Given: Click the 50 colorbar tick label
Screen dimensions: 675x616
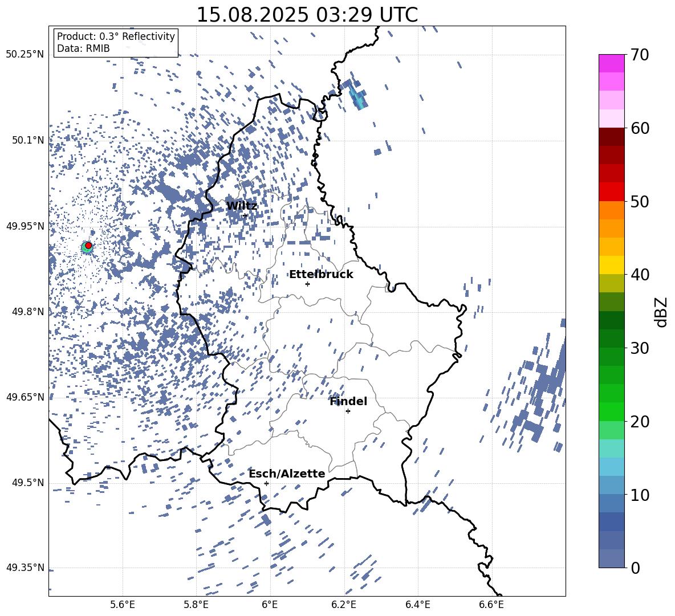Looking at the screenshot, I should pos(640,201).
